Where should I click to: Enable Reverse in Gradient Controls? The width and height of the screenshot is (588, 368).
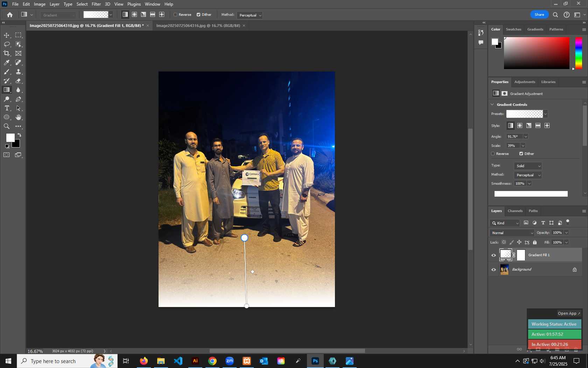coord(493,154)
